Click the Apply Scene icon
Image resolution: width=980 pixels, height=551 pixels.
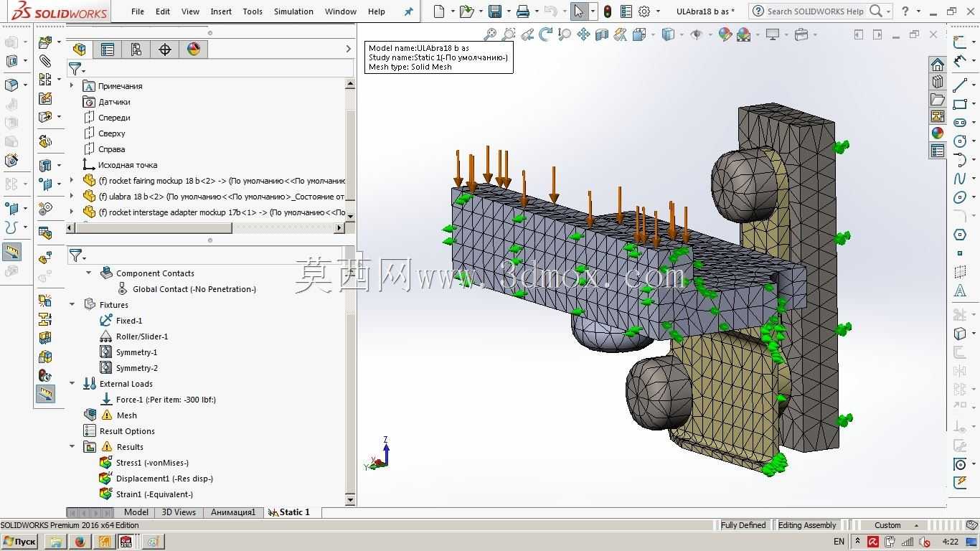[743, 34]
